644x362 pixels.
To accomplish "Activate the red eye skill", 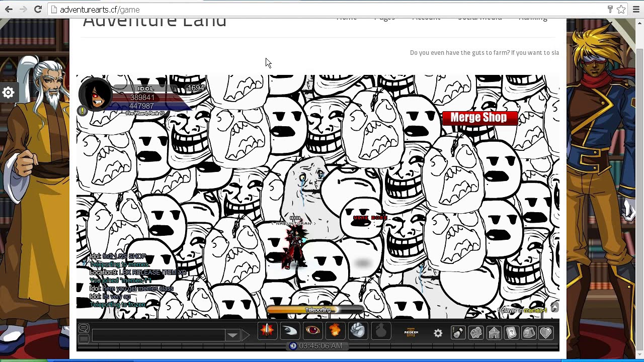I will [x=312, y=330].
